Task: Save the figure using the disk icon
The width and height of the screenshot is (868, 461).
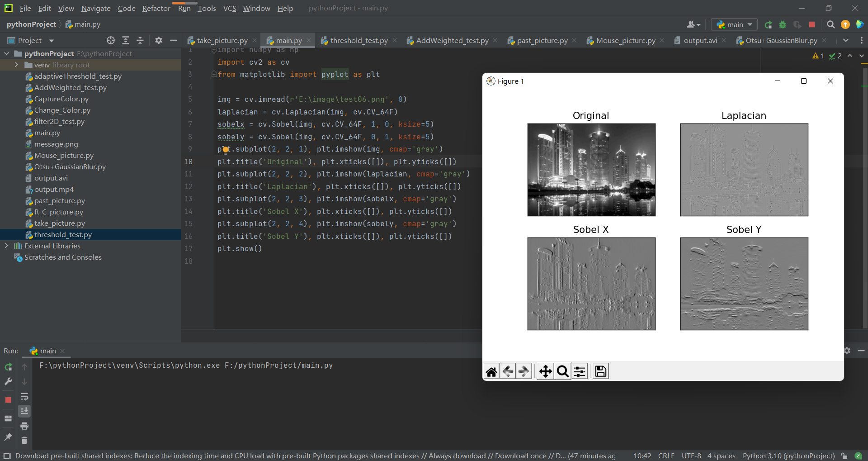Action: point(600,371)
